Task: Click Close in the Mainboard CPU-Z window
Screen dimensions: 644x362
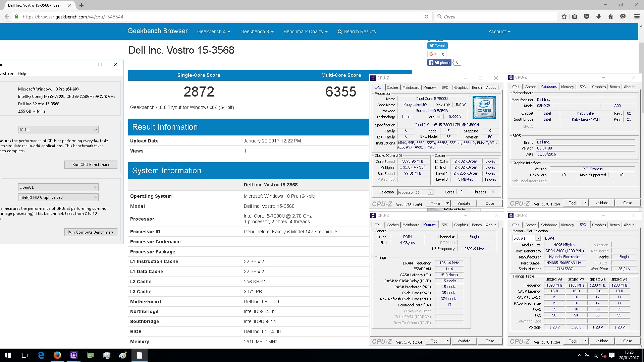Action: click(628, 203)
